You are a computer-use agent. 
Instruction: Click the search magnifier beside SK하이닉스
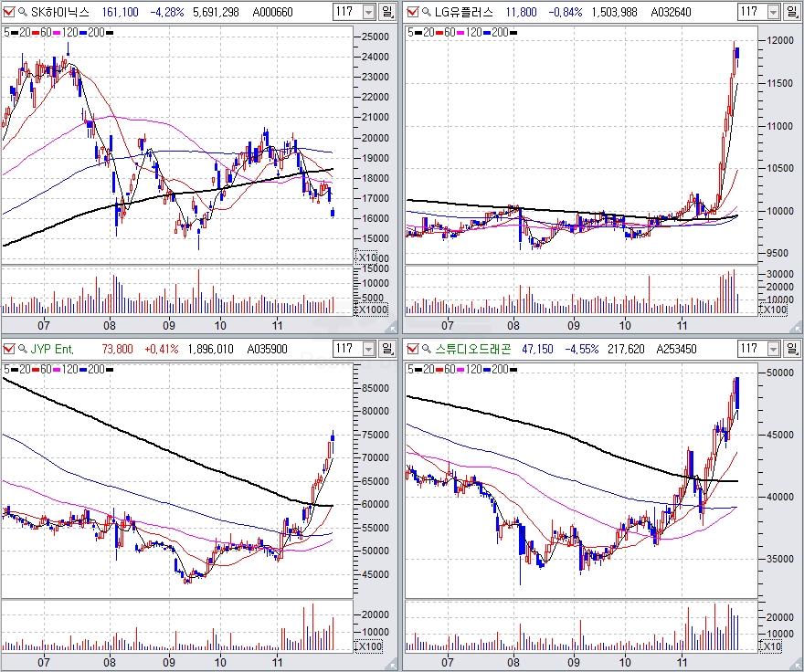click(x=23, y=12)
